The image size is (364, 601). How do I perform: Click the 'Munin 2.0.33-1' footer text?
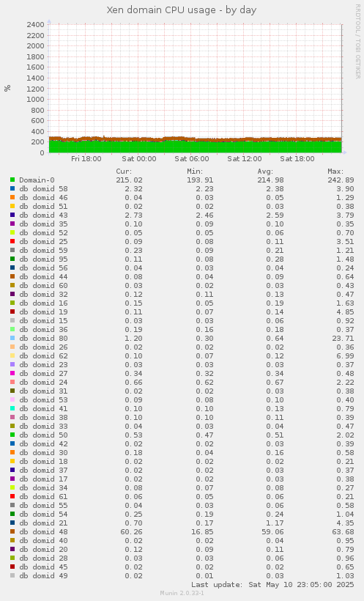182,593
